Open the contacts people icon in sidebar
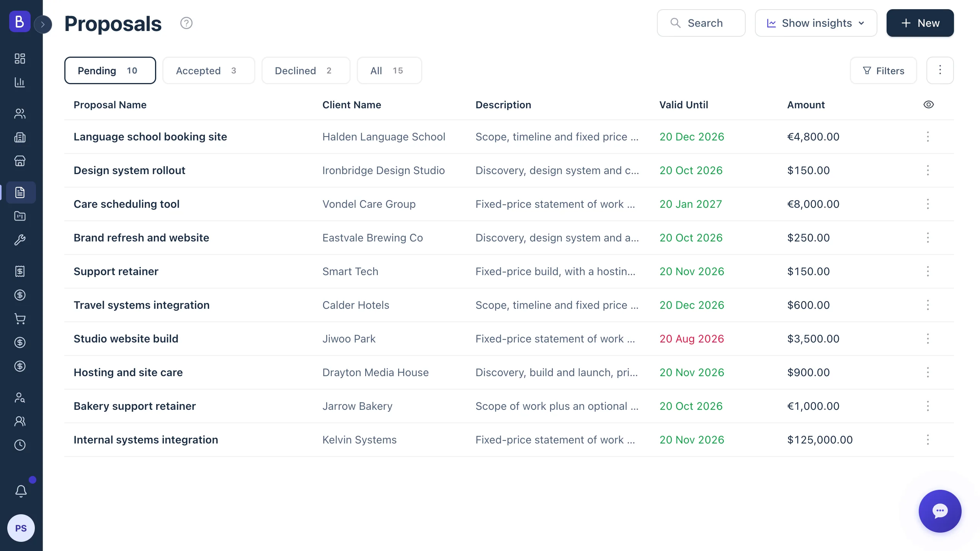This screenshot has height=551, width=980. (x=20, y=114)
